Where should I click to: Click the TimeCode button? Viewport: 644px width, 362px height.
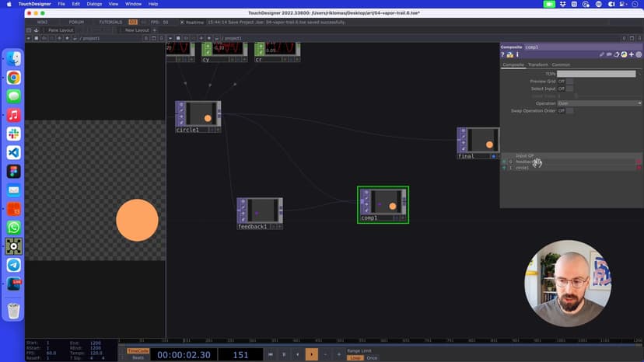coord(137,350)
